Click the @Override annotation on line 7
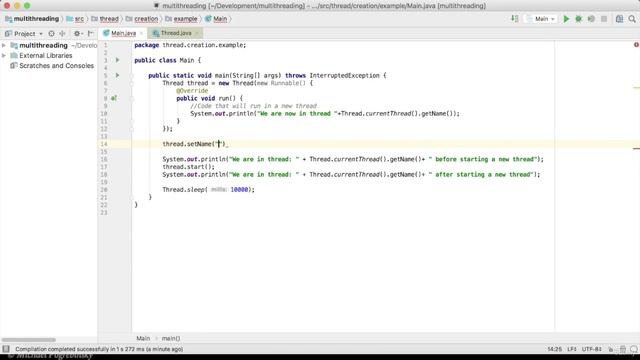Screen dimensions: 640x360 click(192, 91)
